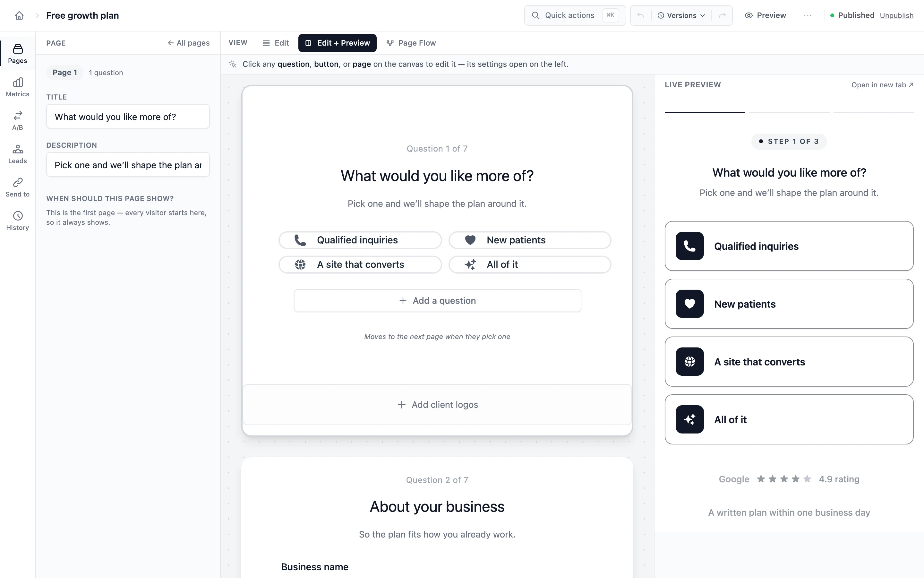Click the phone icon in live preview
The width and height of the screenshot is (924, 578).
tap(689, 246)
